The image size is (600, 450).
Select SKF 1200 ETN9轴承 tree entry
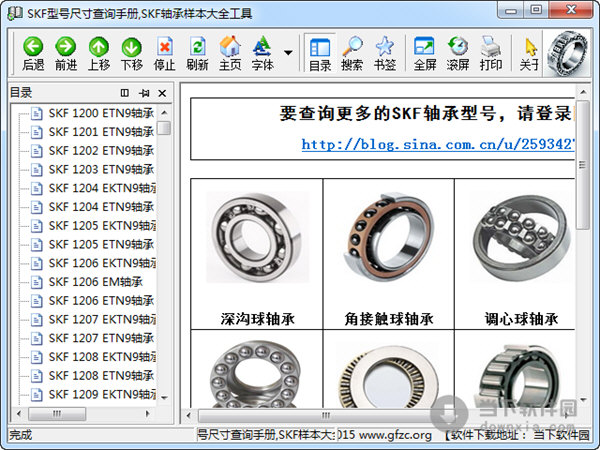coord(101,113)
